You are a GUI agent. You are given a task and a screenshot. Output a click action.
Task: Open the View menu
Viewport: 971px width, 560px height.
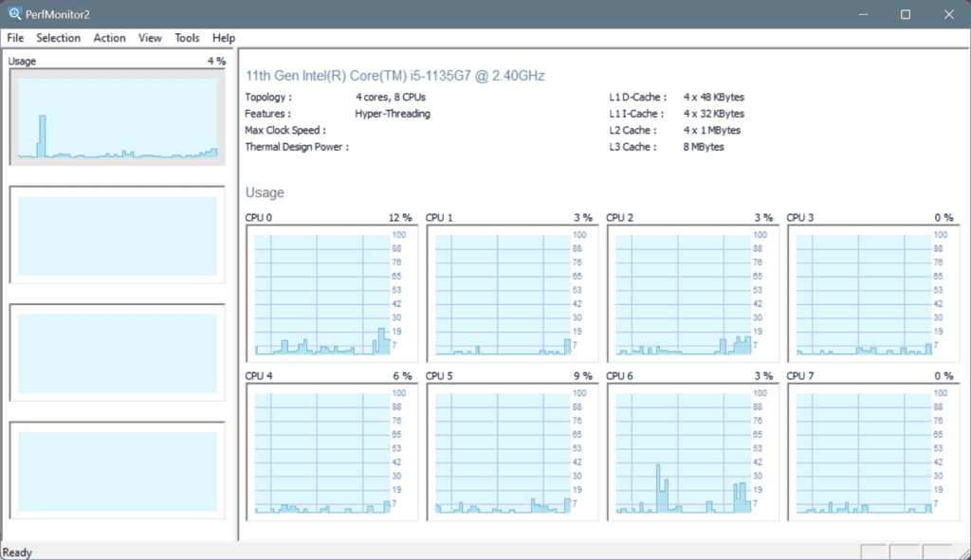point(150,38)
